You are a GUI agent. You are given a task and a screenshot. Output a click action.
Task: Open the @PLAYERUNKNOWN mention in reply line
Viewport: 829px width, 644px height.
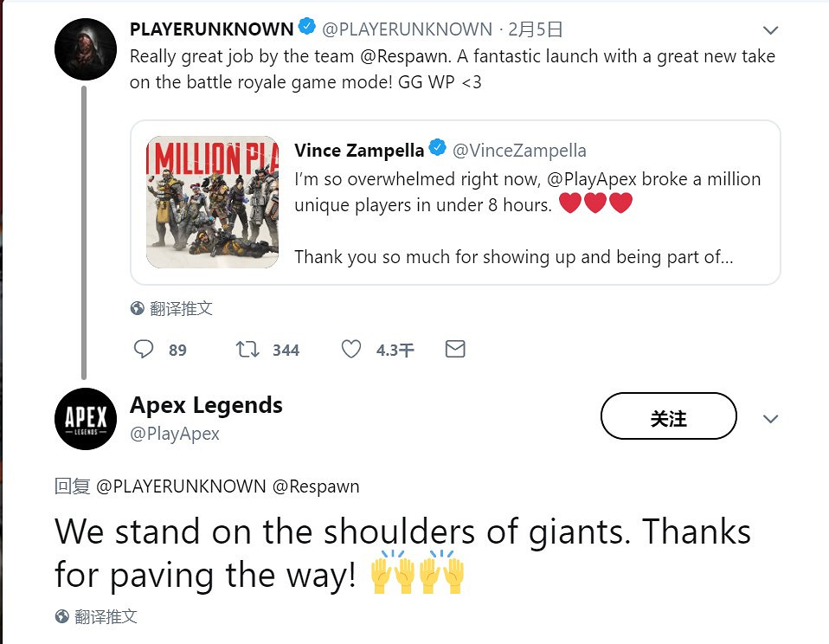click(181, 486)
